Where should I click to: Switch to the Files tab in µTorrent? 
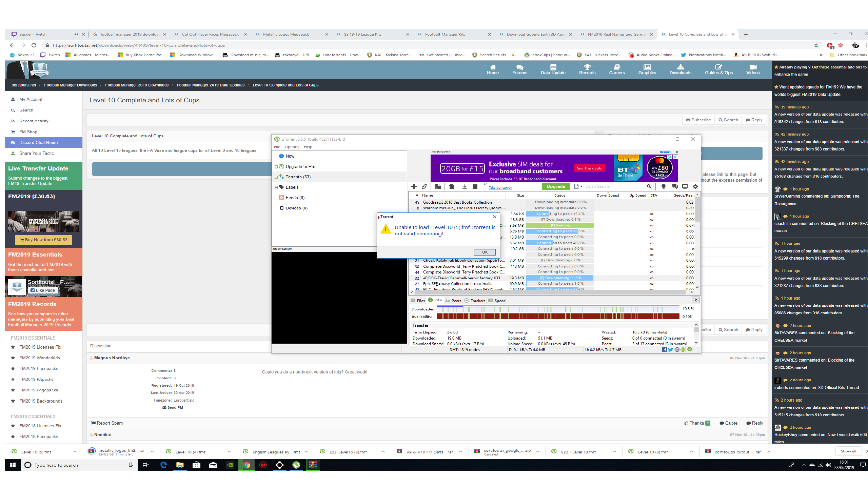coord(418,301)
